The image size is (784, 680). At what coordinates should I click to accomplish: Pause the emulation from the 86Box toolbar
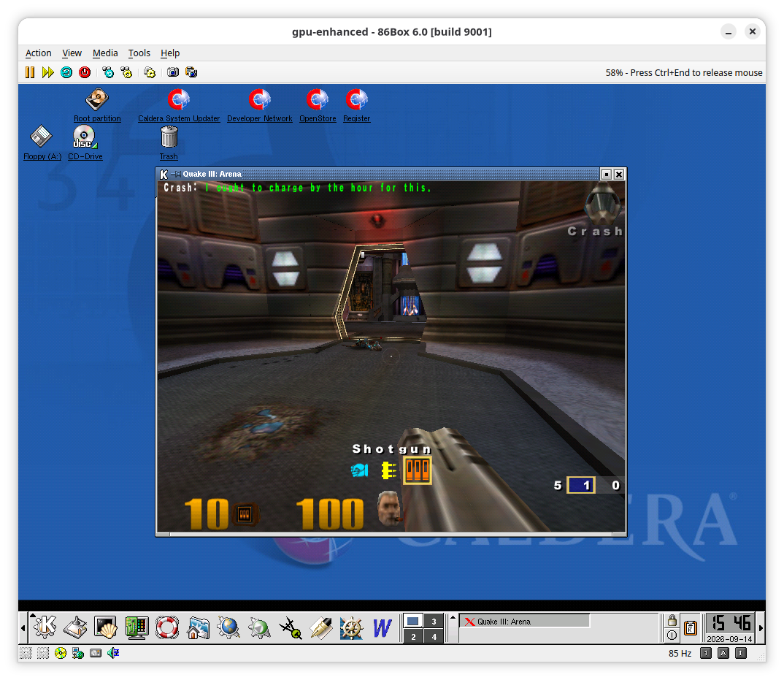[30, 72]
